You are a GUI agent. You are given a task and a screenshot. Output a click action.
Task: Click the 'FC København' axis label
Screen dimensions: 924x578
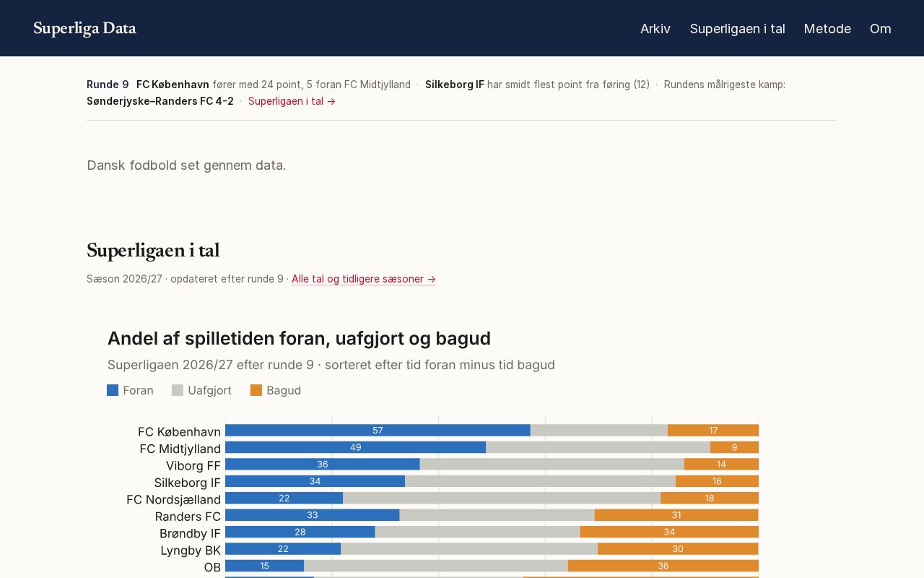click(179, 431)
